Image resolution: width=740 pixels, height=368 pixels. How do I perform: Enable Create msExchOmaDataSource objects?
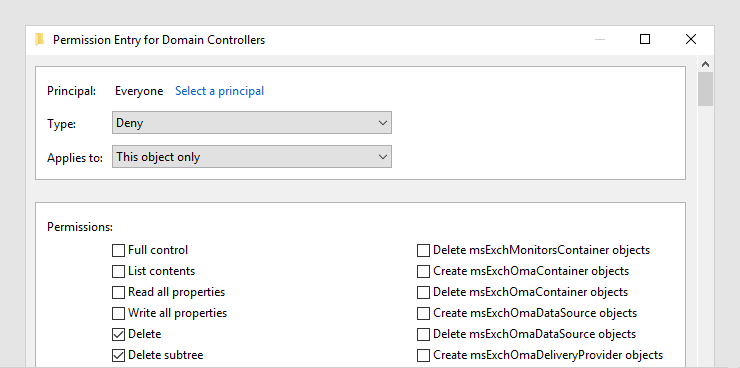tap(423, 313)
